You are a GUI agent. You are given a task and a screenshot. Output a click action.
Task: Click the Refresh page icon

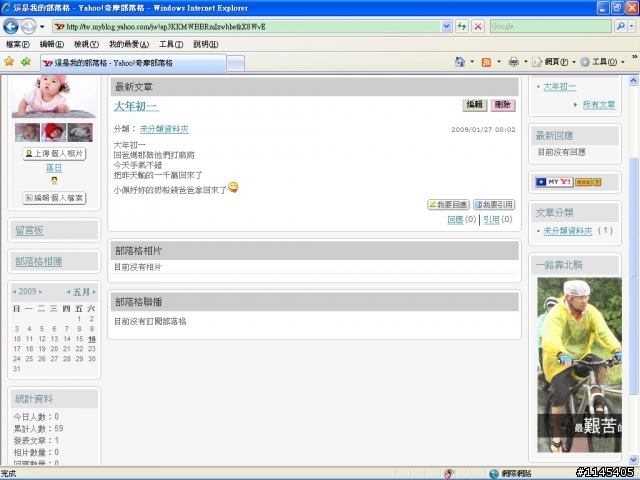point(462,27)
